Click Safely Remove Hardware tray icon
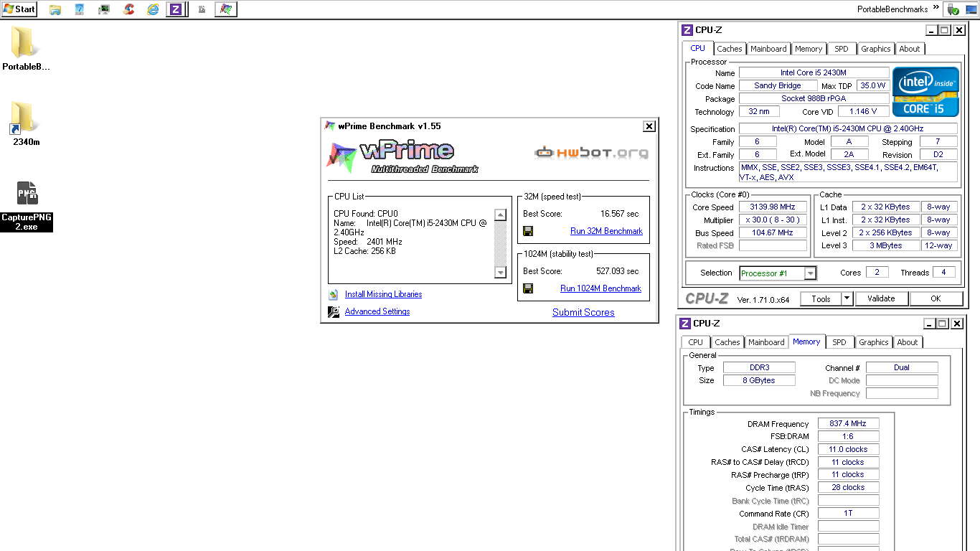 coord(953,9)
